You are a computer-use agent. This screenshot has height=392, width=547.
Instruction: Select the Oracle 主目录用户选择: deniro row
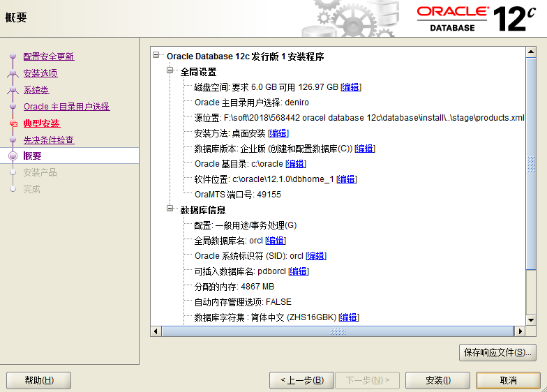pos(251,103)
